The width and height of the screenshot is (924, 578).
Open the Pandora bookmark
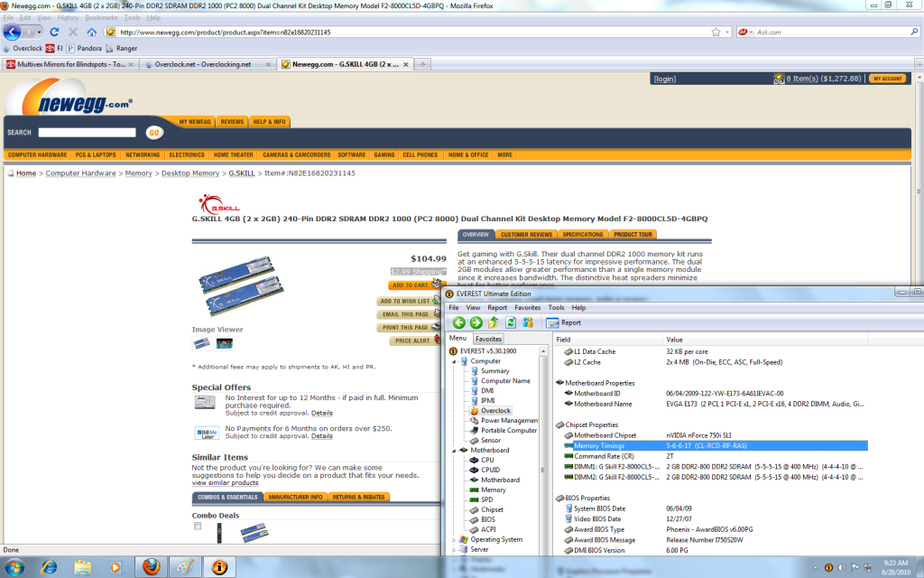pos(84,49)
